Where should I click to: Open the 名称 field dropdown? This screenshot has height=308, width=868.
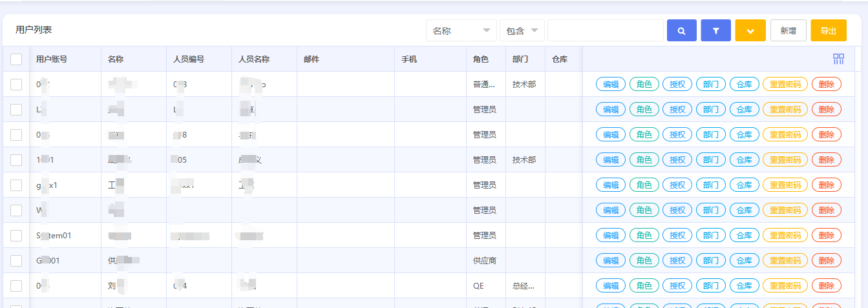[x=461, y=30]
